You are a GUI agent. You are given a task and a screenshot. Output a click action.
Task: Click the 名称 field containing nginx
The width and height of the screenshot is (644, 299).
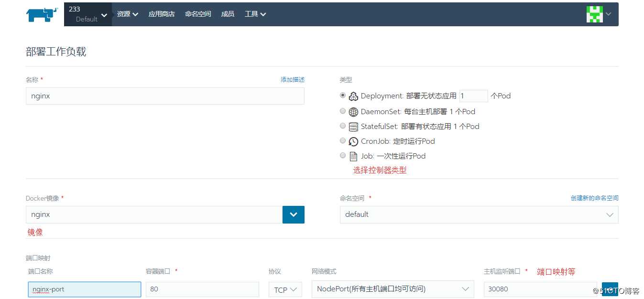click(x=165, y=96)
